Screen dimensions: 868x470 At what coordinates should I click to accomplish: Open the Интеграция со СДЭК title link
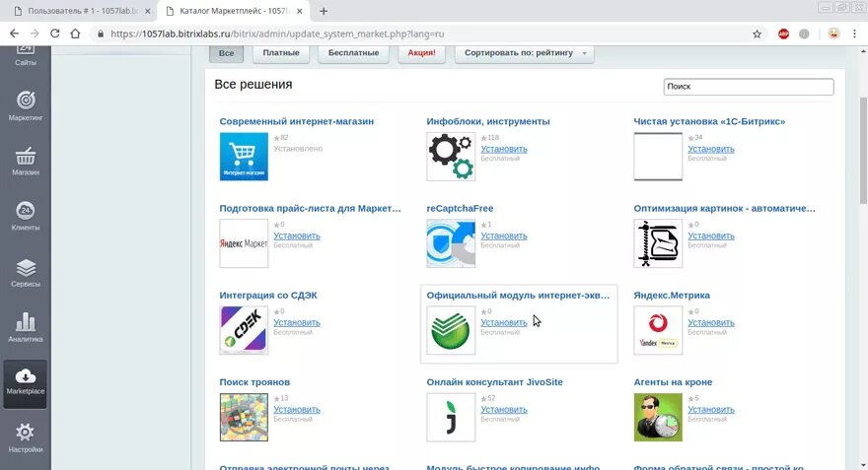[x=268, y=295]
